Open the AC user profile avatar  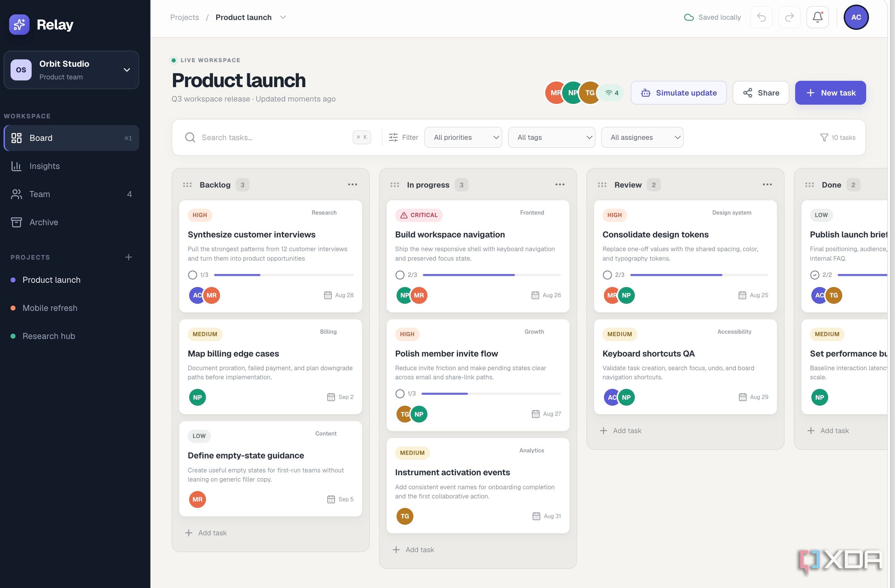[856, 17]
